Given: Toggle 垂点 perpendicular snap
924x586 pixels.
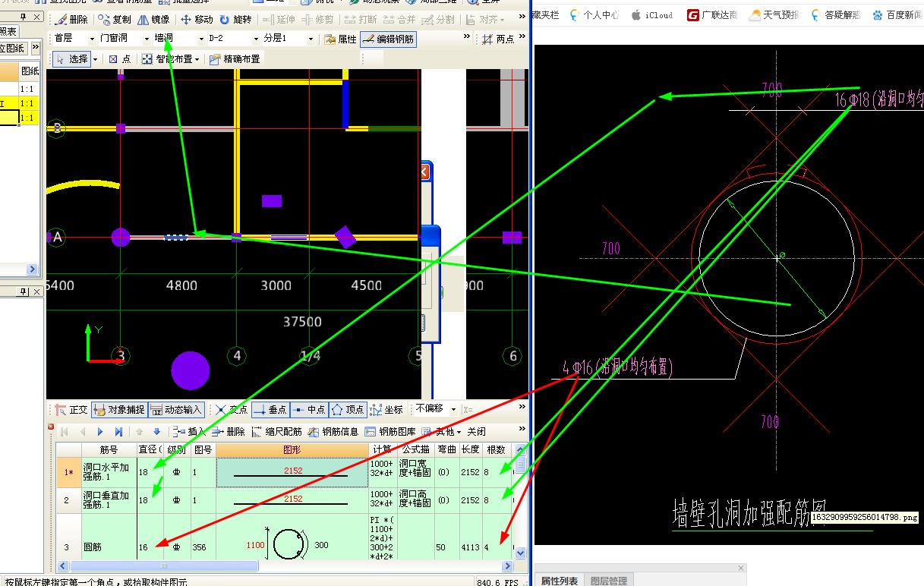Looking at the screenshot, I should pos(270,410).
